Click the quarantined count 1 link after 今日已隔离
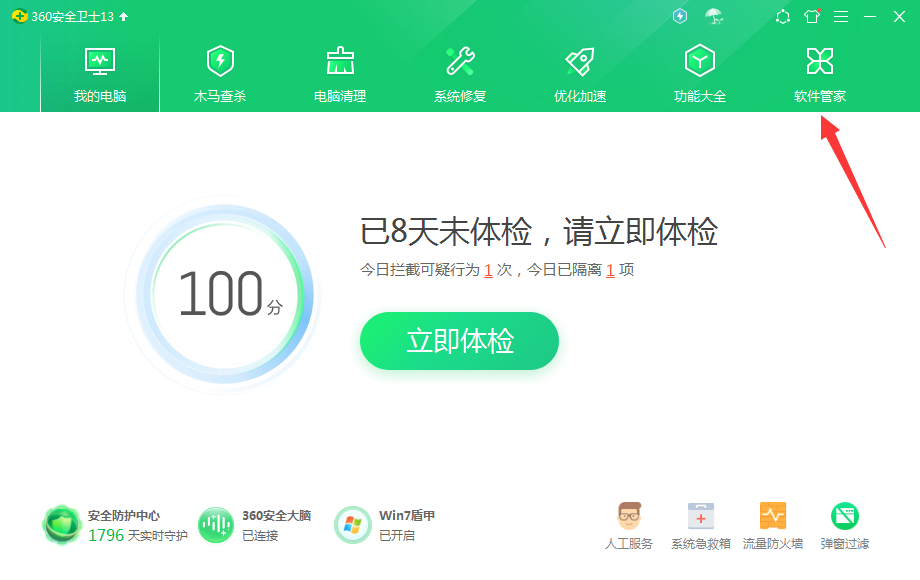 click(610, 270)
